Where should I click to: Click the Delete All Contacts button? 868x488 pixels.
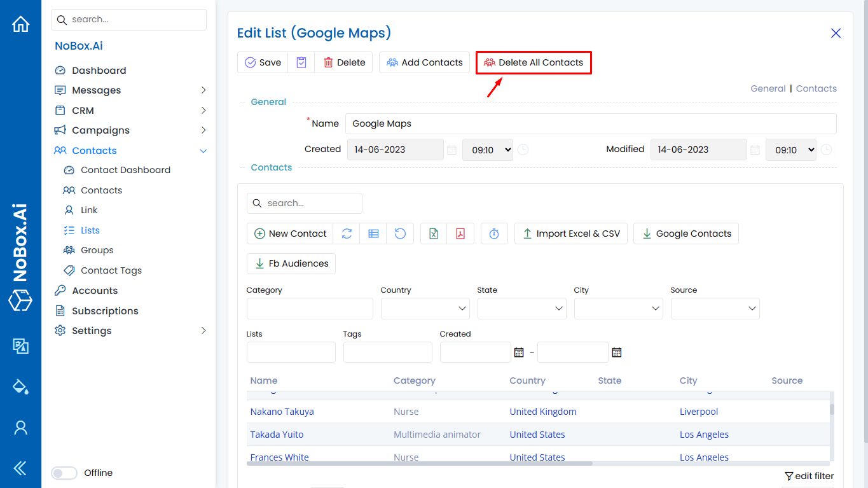533,62
